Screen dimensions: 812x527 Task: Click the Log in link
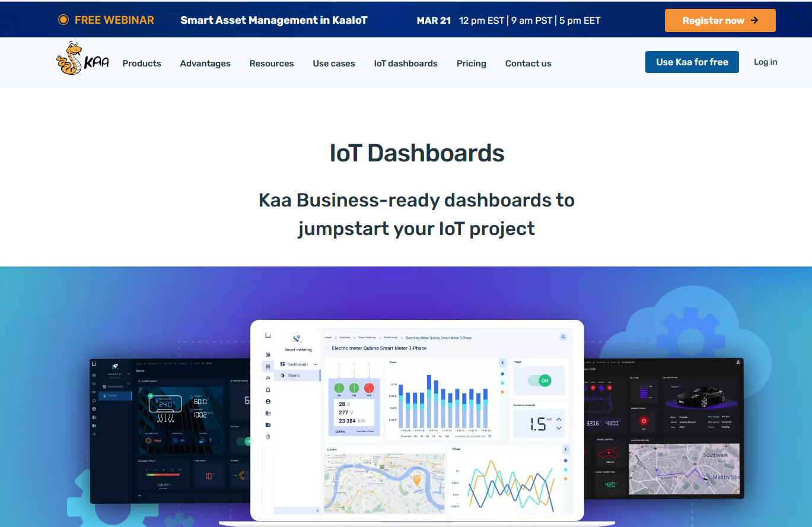coord(765,62)
